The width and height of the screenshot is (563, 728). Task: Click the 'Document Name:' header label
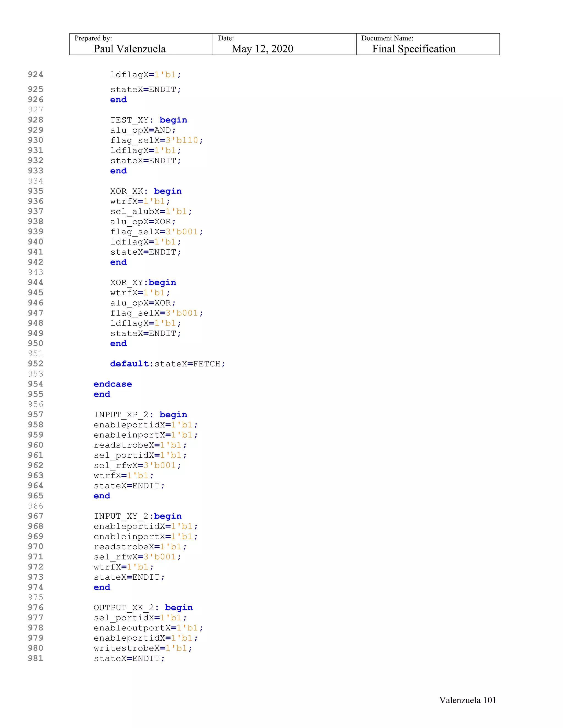(387, 38)
